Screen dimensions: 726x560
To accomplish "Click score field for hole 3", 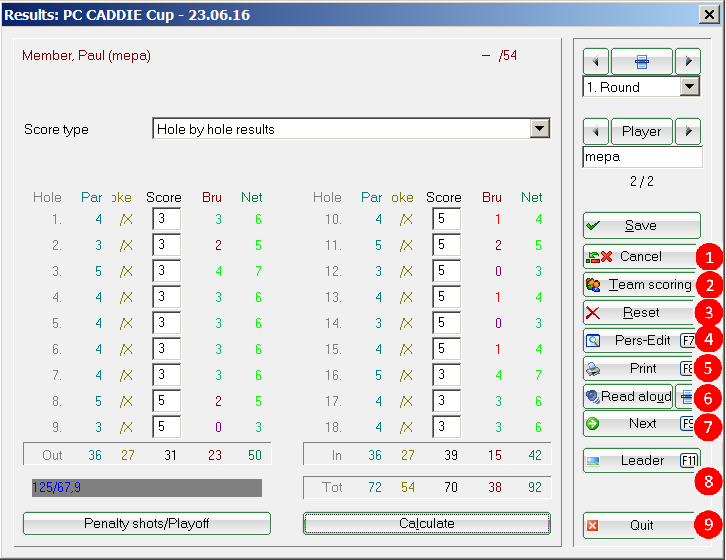I will pos(167,271).
